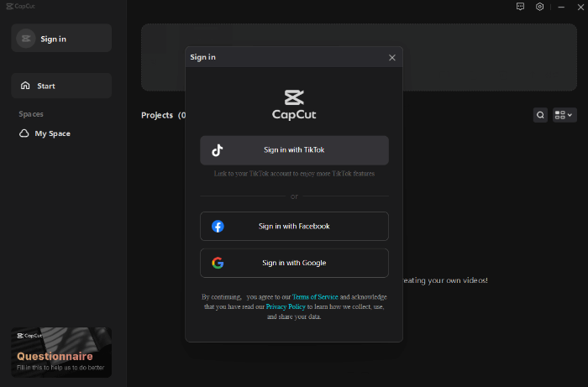Viewport: 588px width, 387px height.
Task: Close the CapCut application window
Action: [580, 7]
